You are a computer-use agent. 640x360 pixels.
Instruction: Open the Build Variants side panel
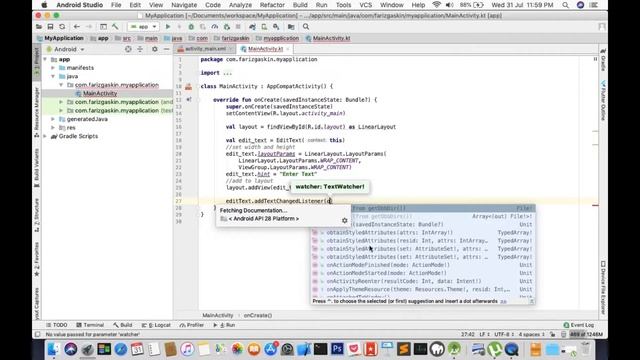(x=37, y=168)
